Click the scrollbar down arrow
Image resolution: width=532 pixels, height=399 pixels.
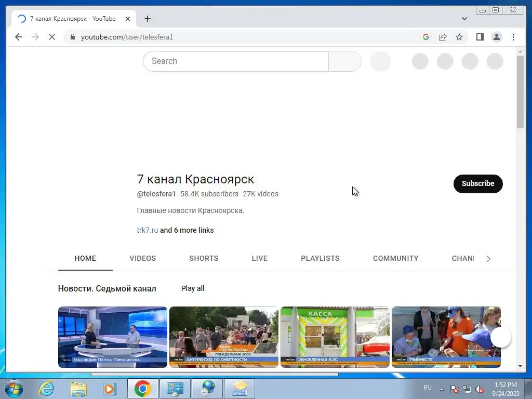click(x=520, y=366)
